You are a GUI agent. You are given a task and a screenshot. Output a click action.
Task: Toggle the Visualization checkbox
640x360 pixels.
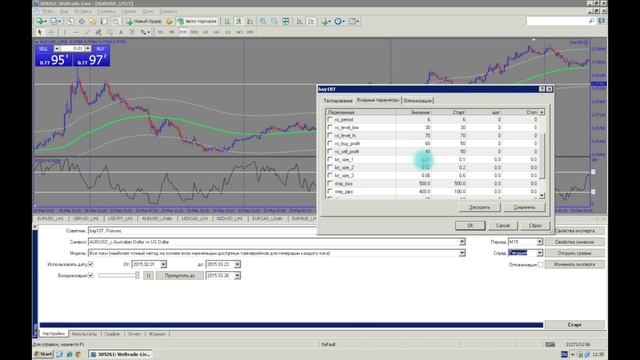coord(91,276)
